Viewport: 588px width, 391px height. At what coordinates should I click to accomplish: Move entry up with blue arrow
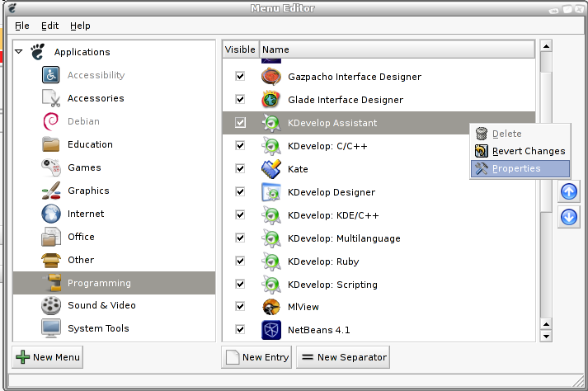569,191
